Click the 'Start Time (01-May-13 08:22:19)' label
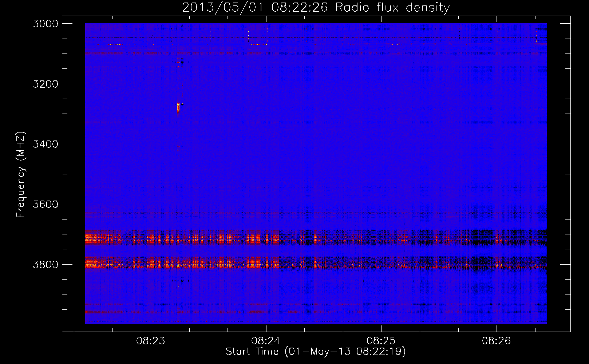Screen dimensions: 589x364 click(x=316, y=352)
